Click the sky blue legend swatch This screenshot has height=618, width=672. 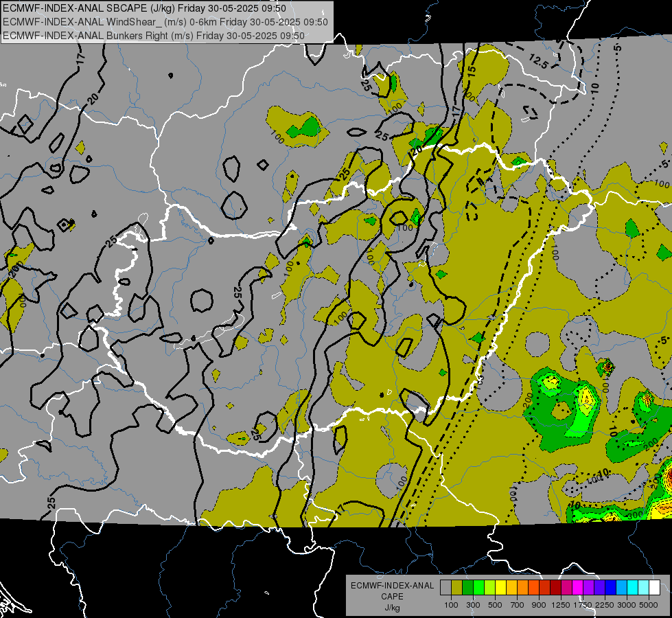click(622, 587)
